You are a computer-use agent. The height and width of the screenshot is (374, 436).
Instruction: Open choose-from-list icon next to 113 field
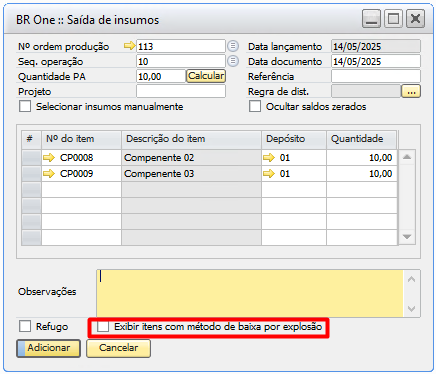[x=233, y=46]
